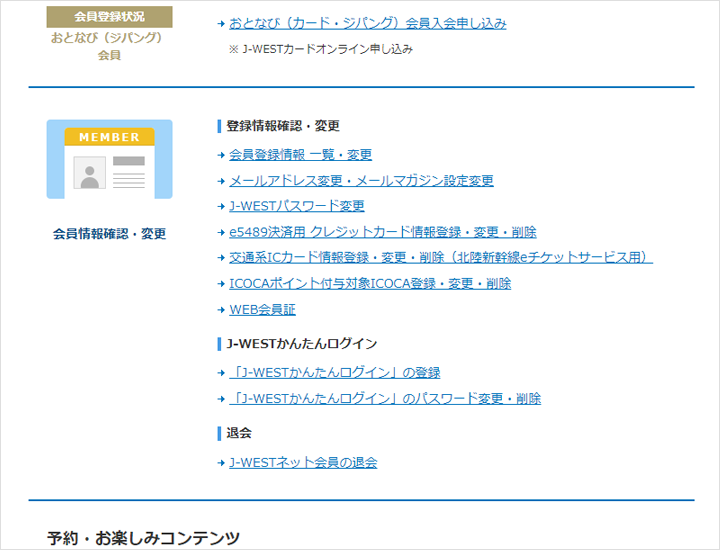Open 「J-WESTかんたんログイン」の登録 link

coord(335,372)
